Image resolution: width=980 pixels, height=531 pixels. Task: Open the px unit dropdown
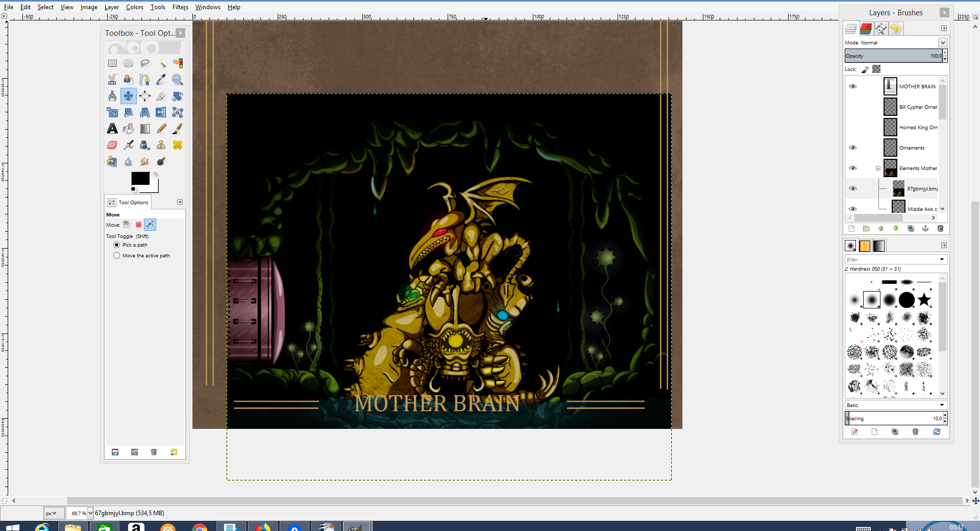(54, 513)
